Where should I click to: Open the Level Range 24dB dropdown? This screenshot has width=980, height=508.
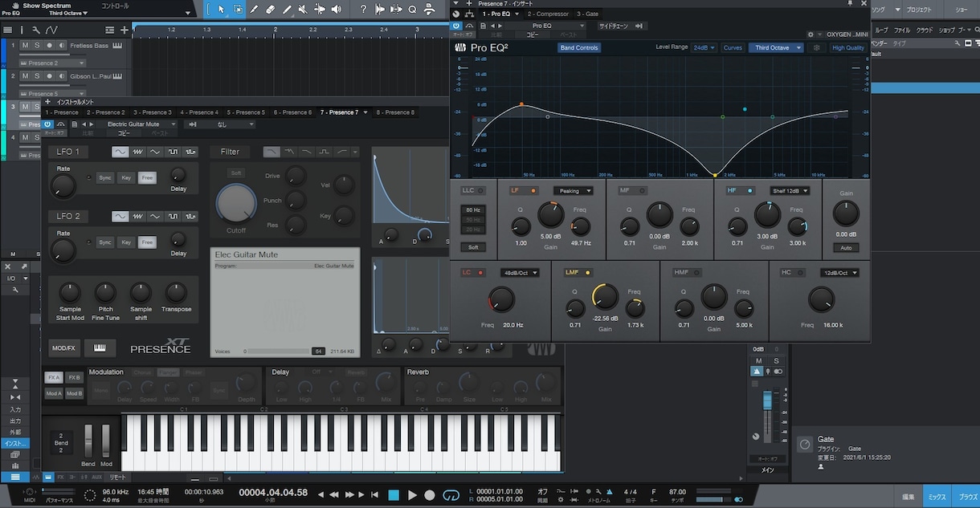(x=705, y=48)
